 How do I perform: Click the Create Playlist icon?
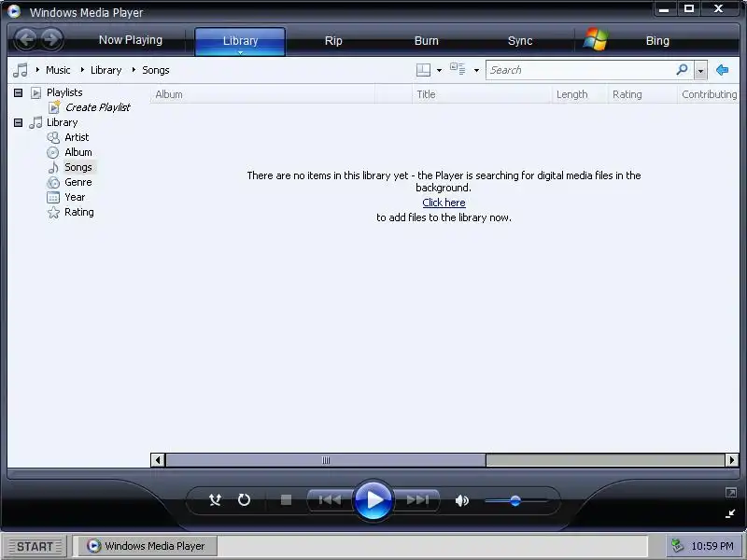(54, 107)
